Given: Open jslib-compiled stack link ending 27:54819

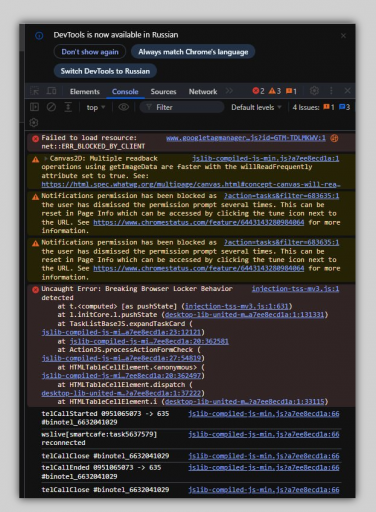Looking at the screenshot, I should (x=121, y=358).
